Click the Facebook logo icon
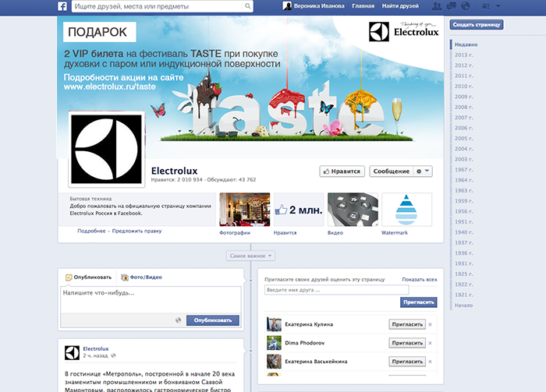 point(62,6)
